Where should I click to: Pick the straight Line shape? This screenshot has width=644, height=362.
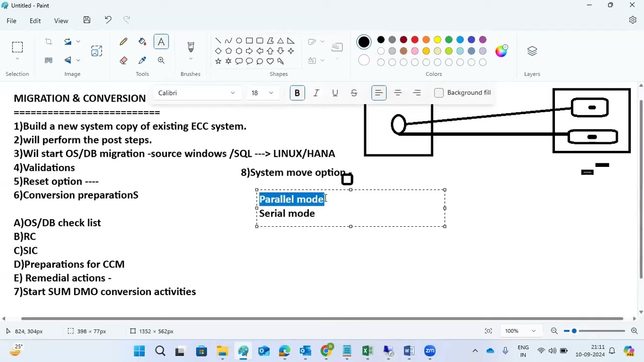pyautogui.click(x=218, y=41)
